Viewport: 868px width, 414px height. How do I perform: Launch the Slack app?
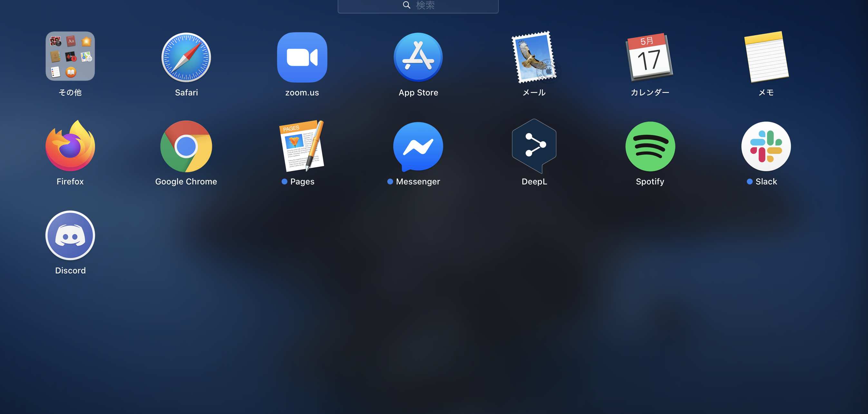766,146
